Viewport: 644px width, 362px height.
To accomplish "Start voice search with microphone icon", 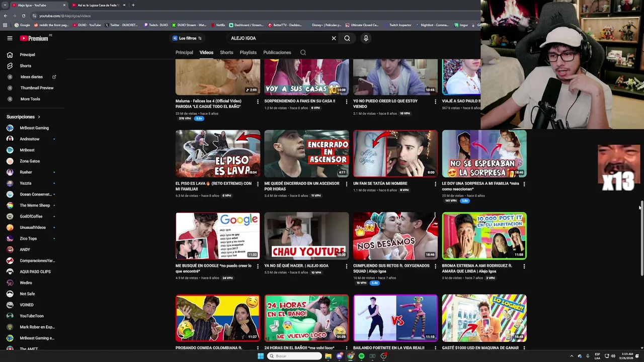I will click(366, 38).
